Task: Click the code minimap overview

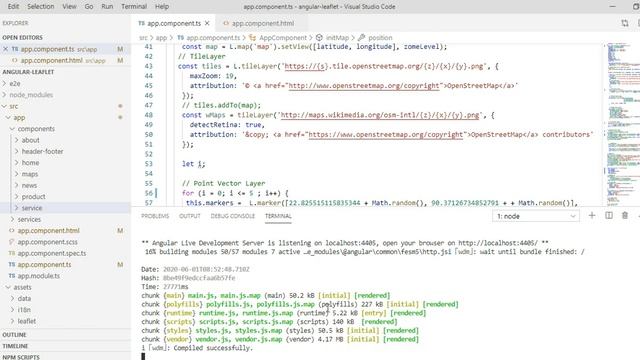Action: coord(621,124)
